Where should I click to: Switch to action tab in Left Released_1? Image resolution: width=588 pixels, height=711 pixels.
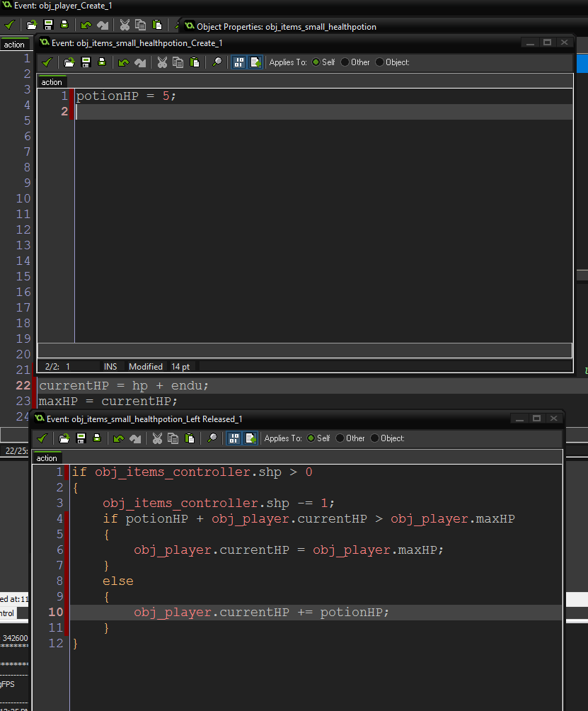[x=47, y=458]
